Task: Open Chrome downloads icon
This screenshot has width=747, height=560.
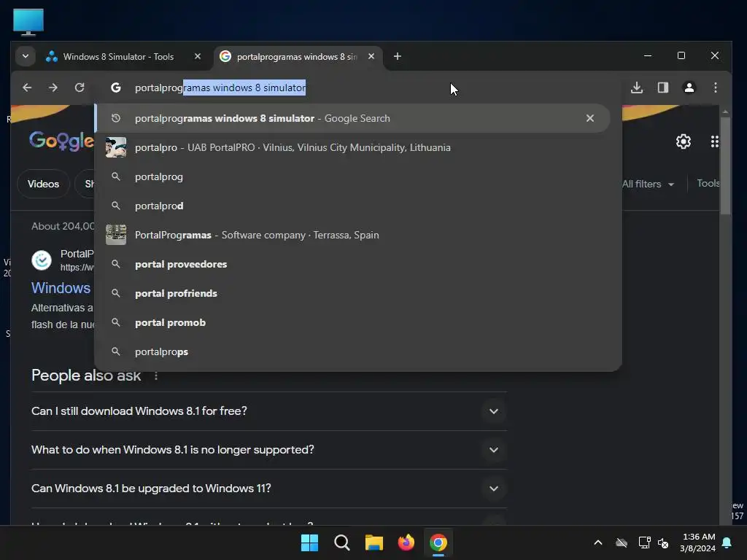Action: click(x=636, y=87)
